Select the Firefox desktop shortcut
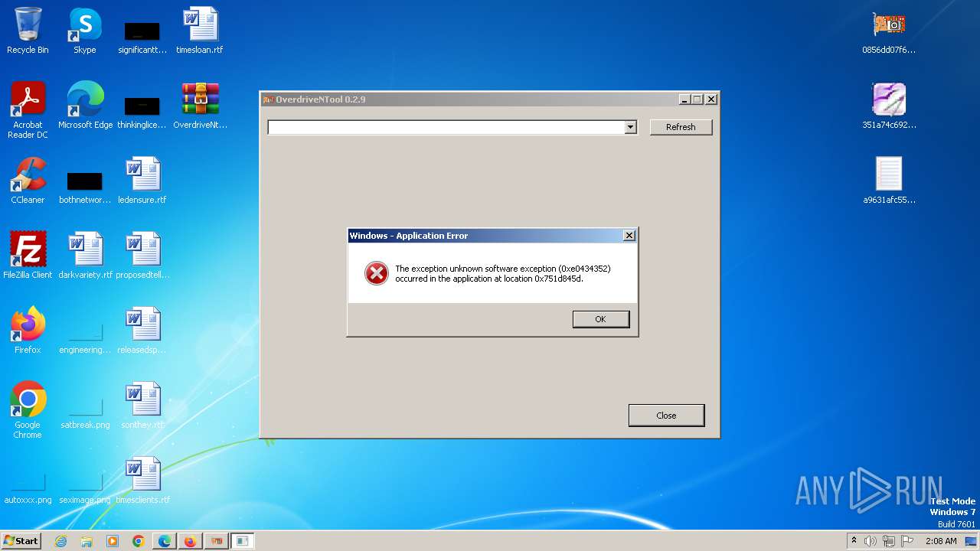Screen dimensions: 980x551 [28, 331]
